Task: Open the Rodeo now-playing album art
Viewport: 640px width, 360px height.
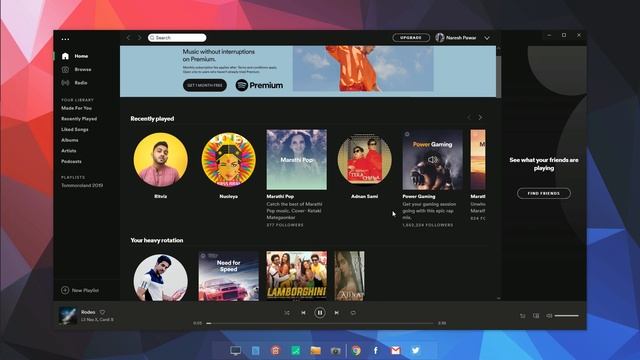Action: click(67, 316)
